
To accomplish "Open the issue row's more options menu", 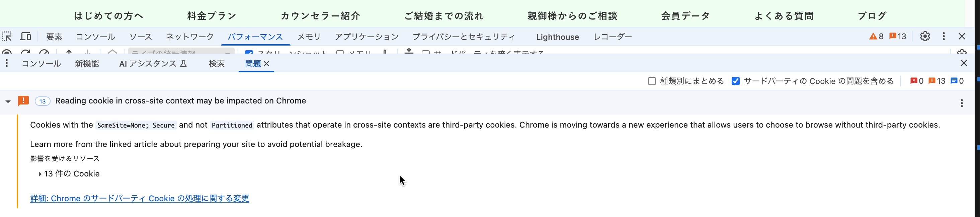I will 962,103.
